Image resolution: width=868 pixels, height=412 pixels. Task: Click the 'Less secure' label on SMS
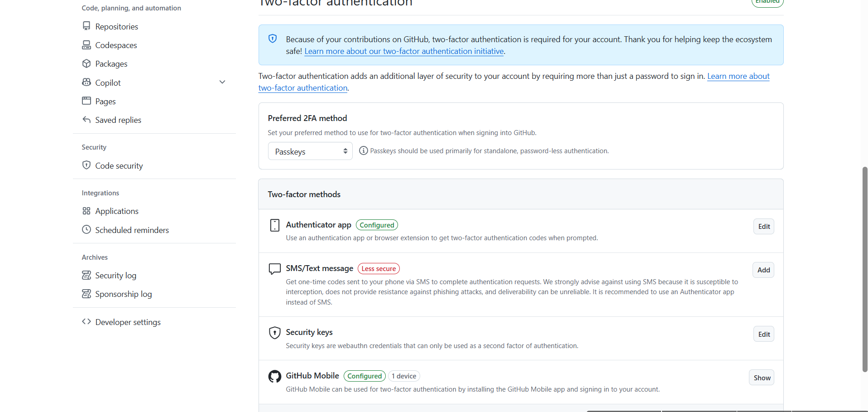point(379,269)
